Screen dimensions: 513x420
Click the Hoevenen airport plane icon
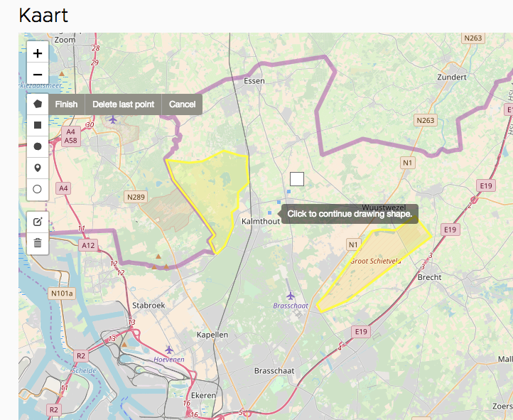(x=169, y=349)
